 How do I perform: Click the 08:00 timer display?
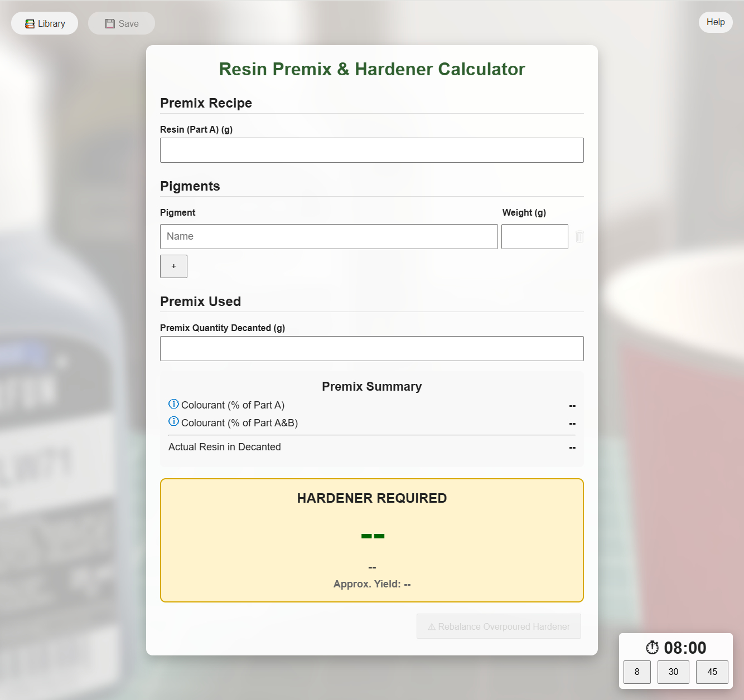click(x=685, y=648)
